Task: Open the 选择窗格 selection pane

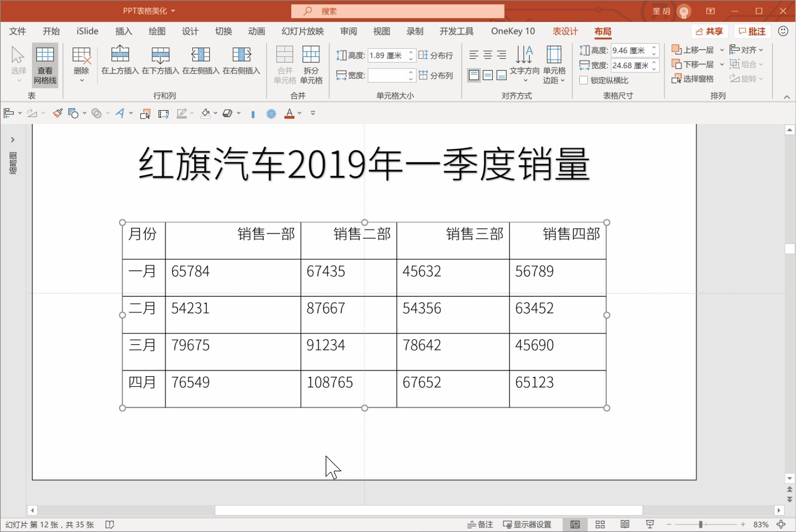Action: click(693, 78)
